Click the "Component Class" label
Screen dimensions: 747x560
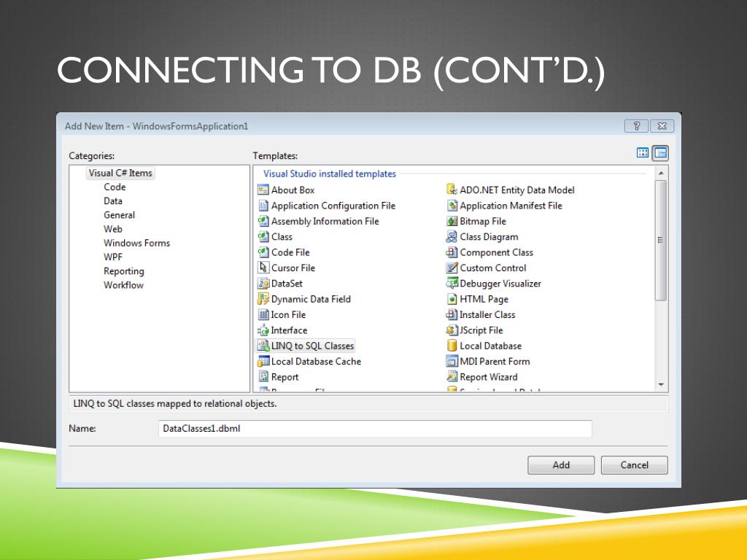coord(496,252)
